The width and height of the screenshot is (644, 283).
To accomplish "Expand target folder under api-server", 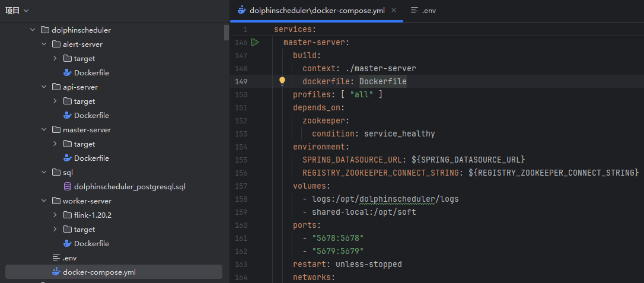I will point(55,101).
